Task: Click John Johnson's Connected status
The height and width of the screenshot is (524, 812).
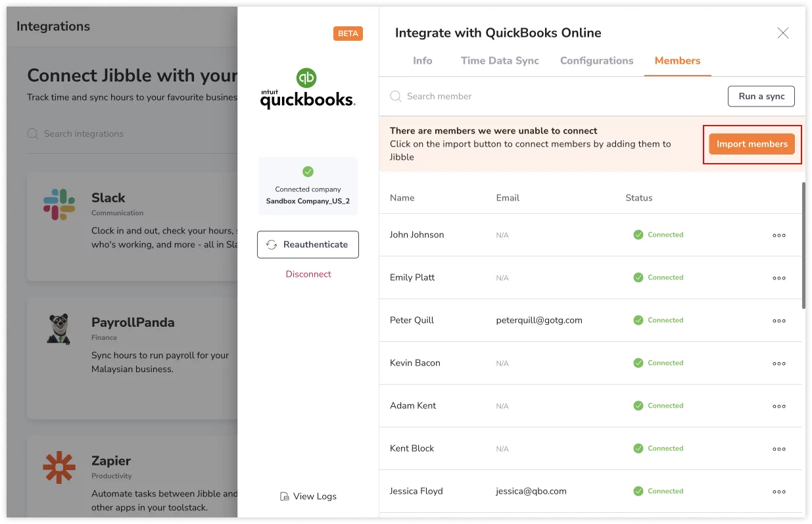Action: coord(658,235)
